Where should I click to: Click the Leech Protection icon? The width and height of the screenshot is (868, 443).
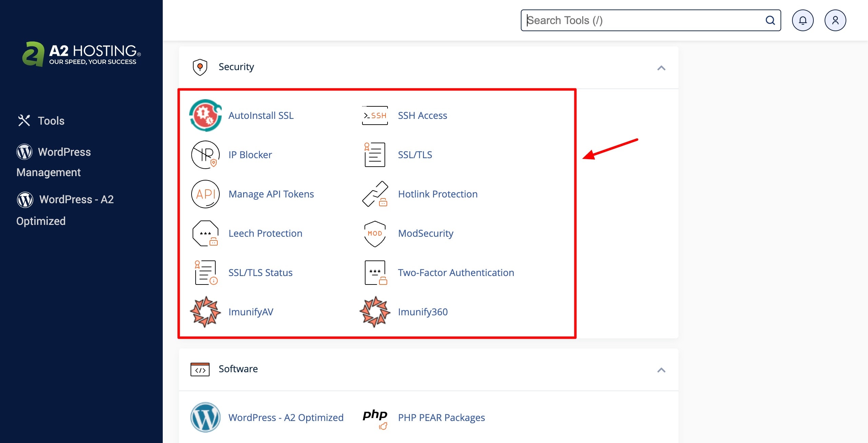point(205,233)
